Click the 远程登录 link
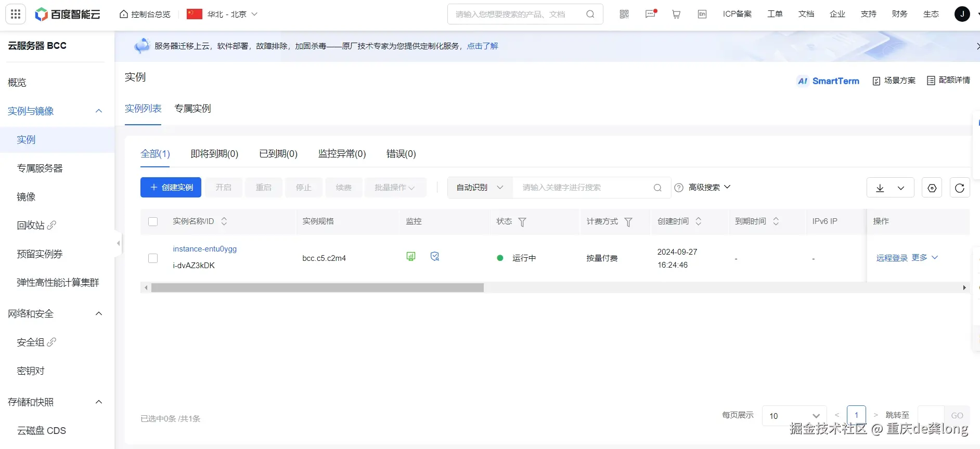 click(892, 258)
